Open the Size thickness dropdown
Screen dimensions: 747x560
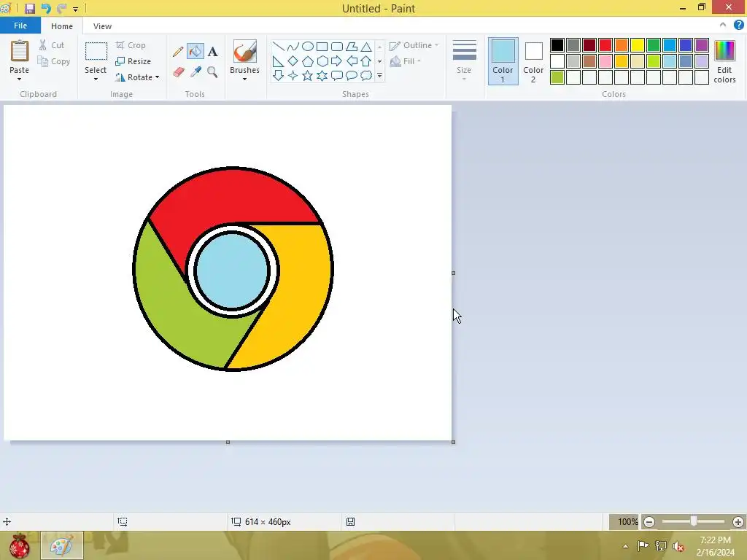point(464,61)
